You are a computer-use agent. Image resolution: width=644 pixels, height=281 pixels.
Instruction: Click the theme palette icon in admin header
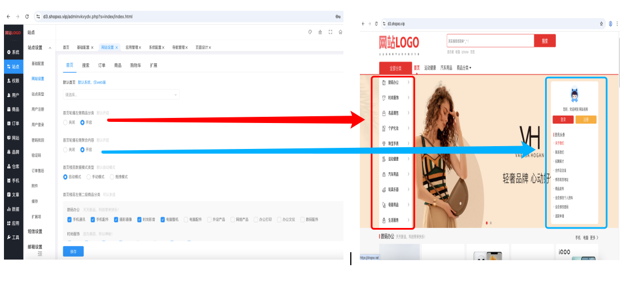(x=310, y=32)
